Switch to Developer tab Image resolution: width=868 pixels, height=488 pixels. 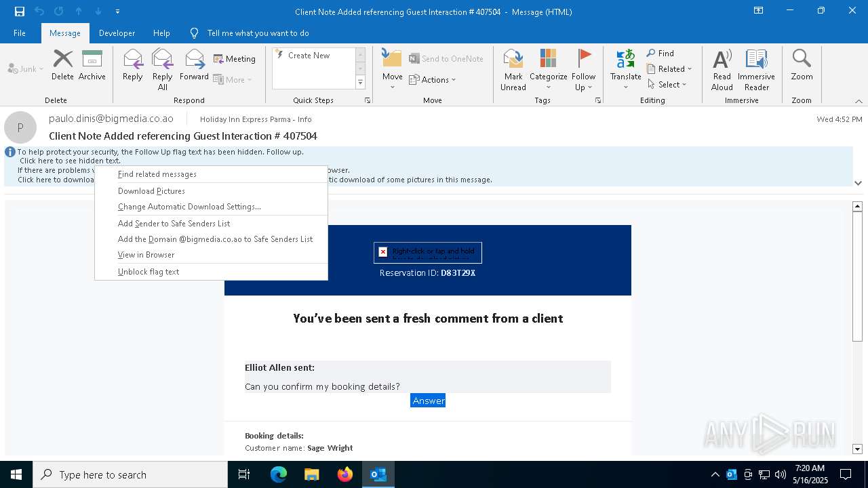pyautogui.click(x=117, y=33)
